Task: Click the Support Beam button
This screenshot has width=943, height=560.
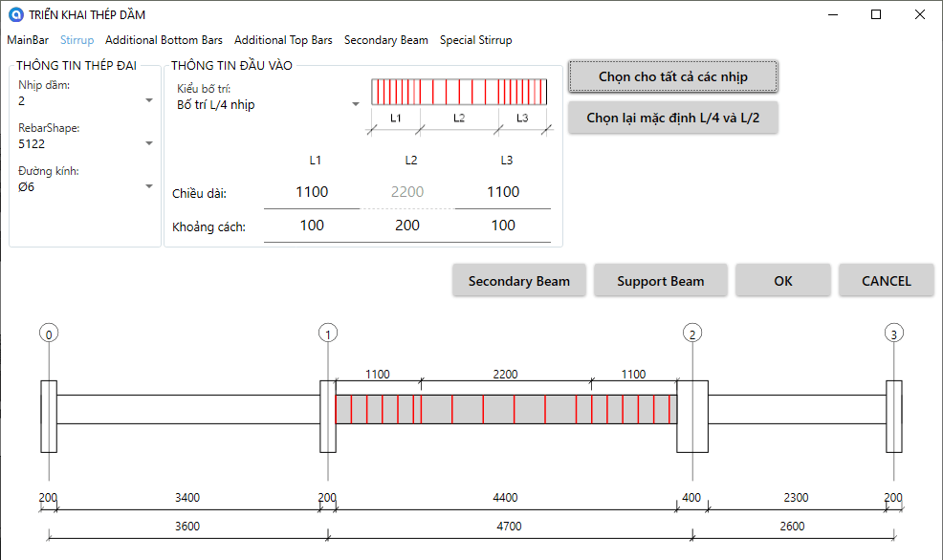Action: click(660, 281)
